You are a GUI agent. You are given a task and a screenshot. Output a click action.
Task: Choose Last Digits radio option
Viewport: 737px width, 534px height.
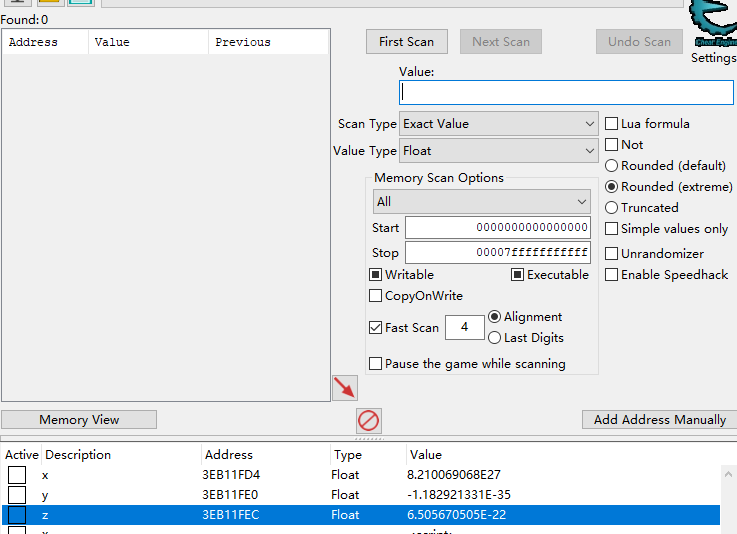[494, 338]
